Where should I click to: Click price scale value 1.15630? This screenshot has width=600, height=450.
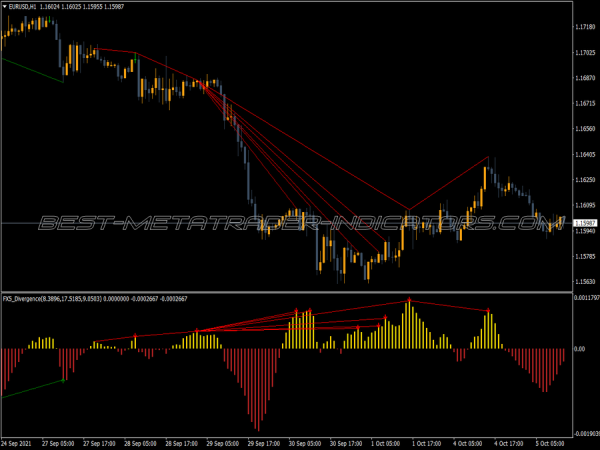[585, 282]
